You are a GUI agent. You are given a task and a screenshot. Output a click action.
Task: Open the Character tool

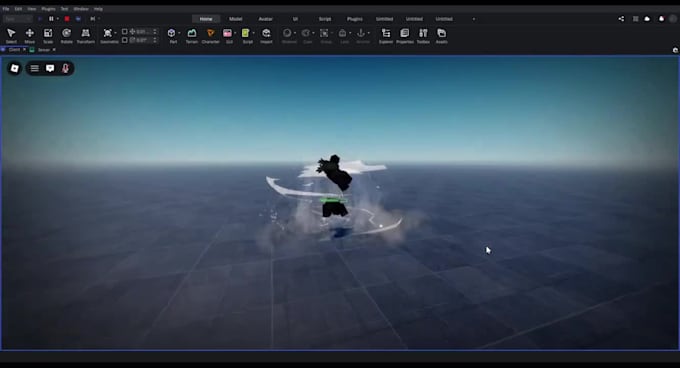click(210, 35)
